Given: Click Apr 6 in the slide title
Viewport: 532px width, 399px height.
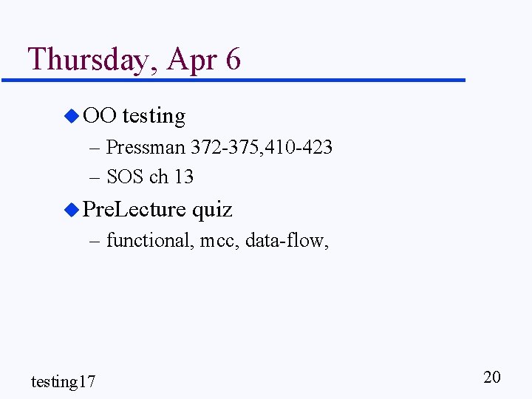Looking at the screenshot, I should pyautogui.click(x=204, y=60).
